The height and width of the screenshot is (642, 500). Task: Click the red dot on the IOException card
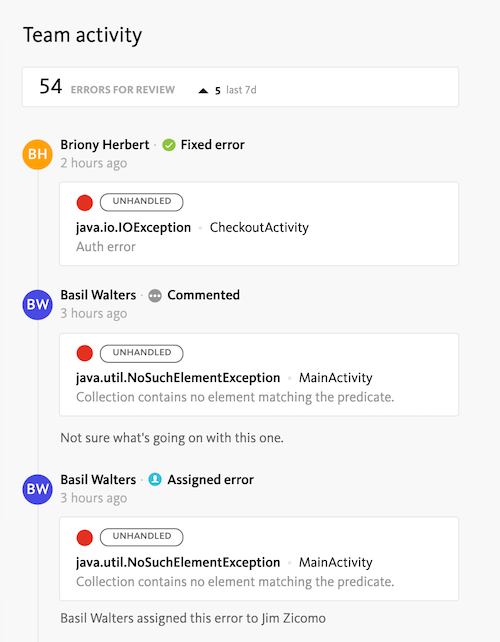pos(85,203)
